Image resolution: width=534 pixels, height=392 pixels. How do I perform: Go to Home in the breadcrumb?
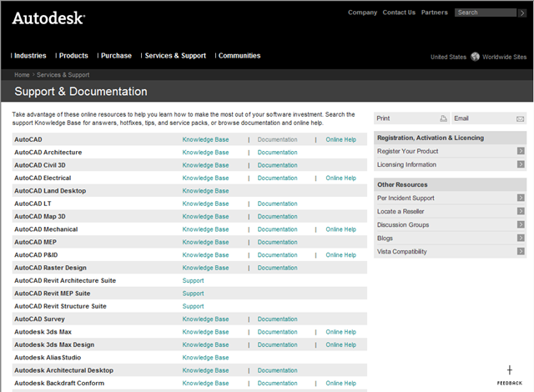(22, 75)
